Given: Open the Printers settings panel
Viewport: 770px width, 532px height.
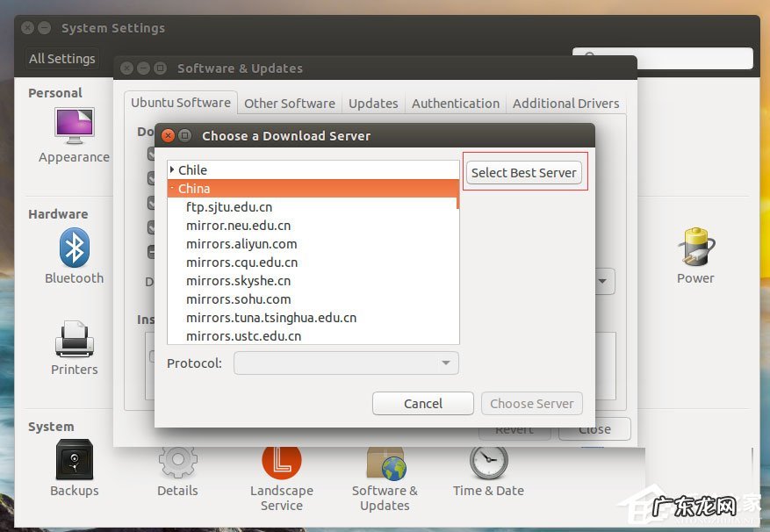Looking at the screenshot, I should (74, 345).
